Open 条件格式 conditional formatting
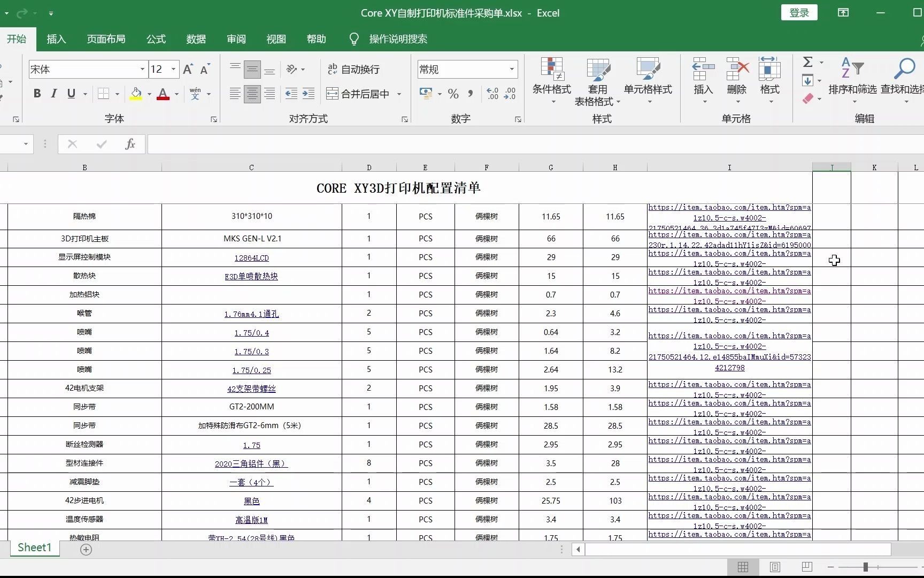Viewport: 924px width, 578px height. click(552, 80)
